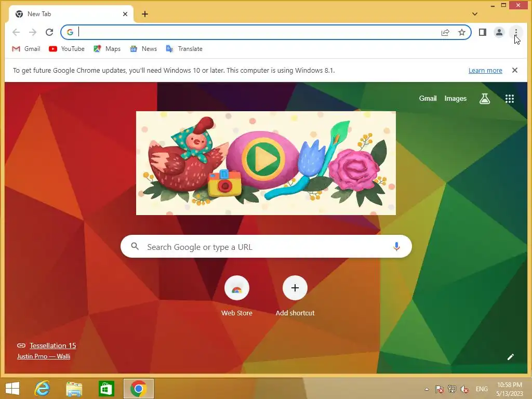Open the Maps bookmark

click(107, 49)
